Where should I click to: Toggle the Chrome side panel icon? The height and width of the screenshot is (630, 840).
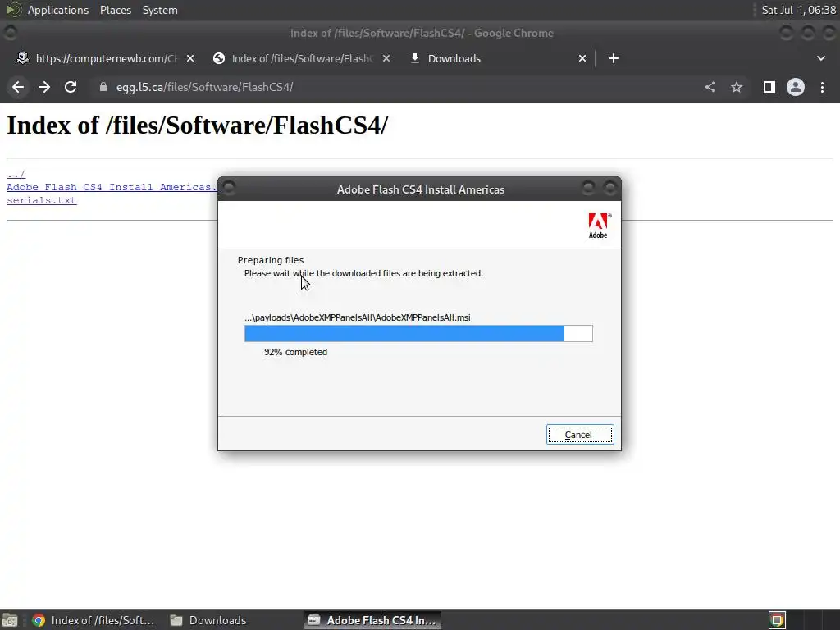click(x=769, y=87)
